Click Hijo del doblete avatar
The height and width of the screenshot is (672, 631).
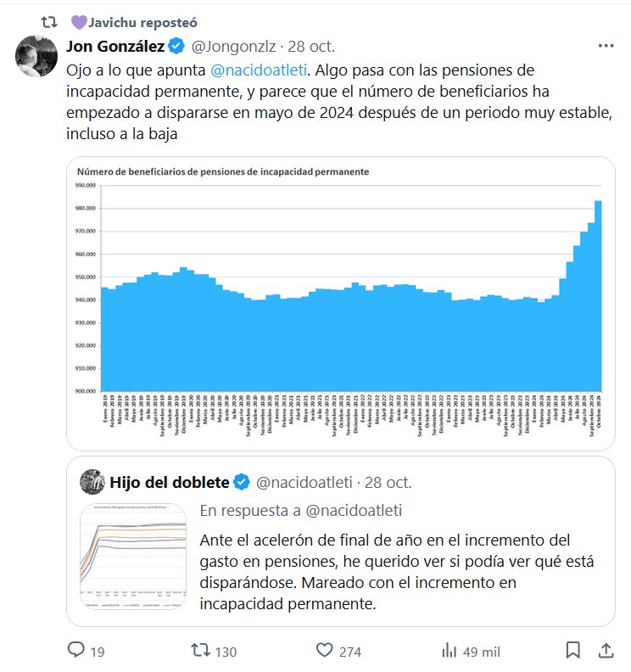92,482
